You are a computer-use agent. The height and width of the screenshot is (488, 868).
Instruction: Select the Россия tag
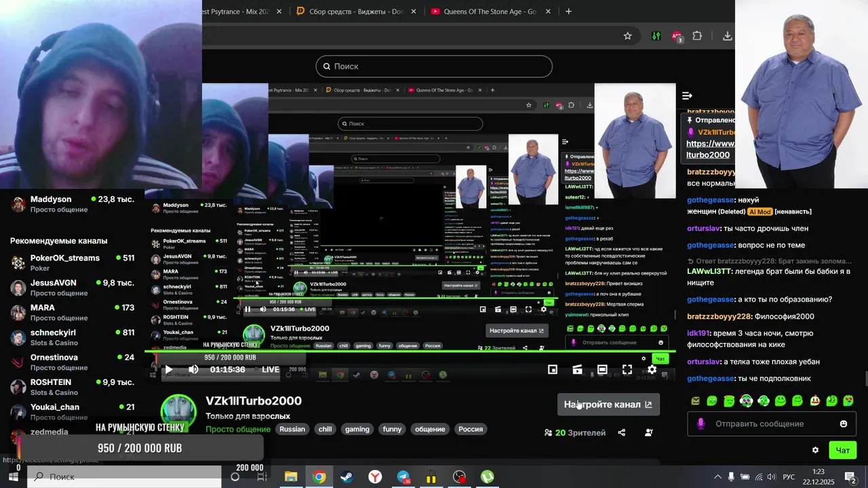[470, 429]
